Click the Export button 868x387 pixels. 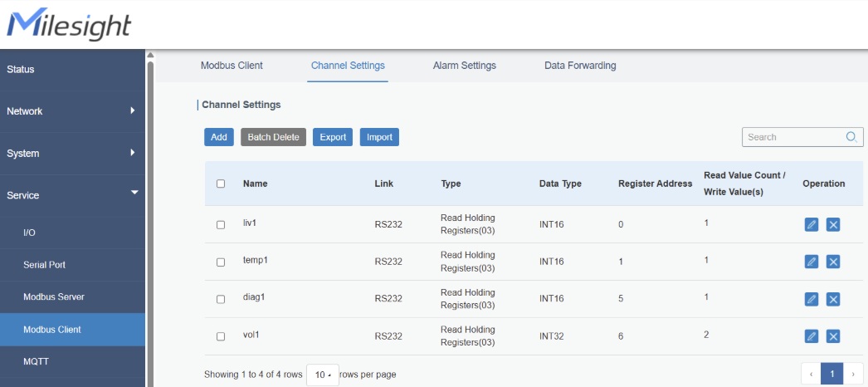click(x=333, y=137)
